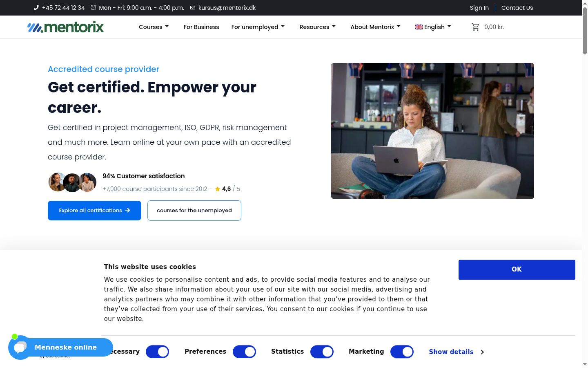Click the +7,000 course participants text
The height and width of the screenshot is (368, 588).
coord(155,189)
